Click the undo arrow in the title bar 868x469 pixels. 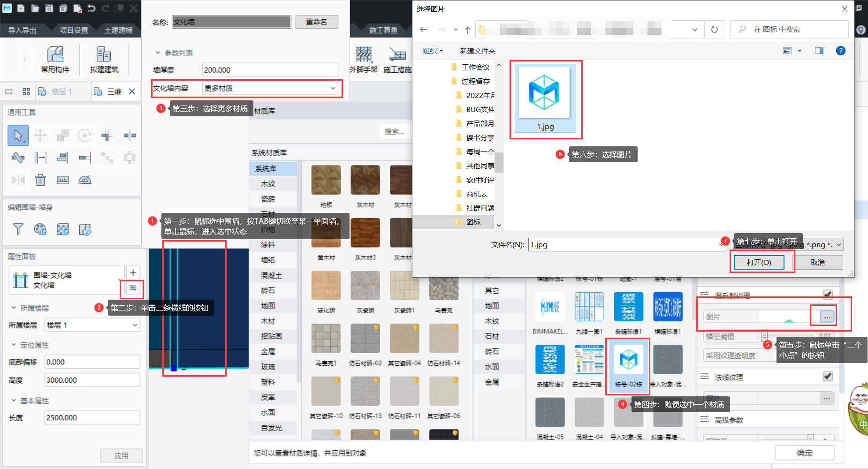pyautogui.click(x=91, y=8)
